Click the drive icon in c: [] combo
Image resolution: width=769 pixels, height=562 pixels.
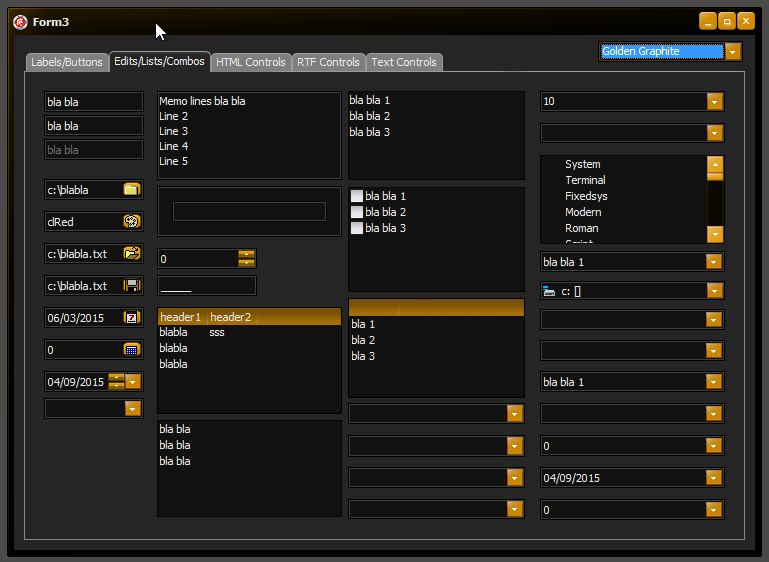click(x=548, y=291)
